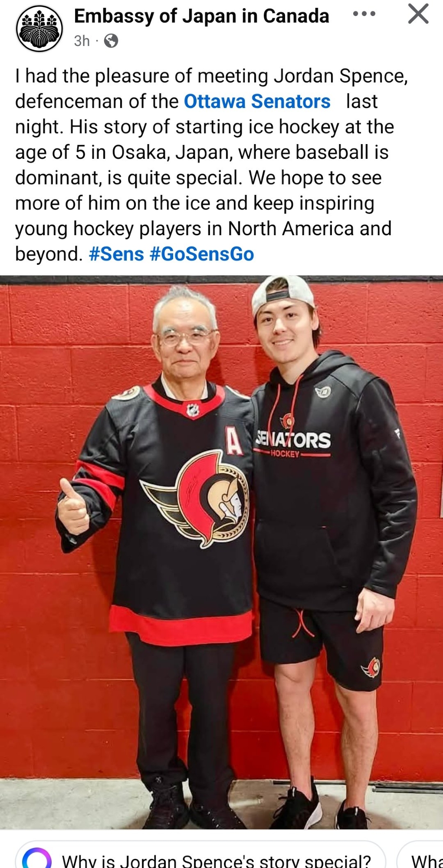Close the post with the X button
This screenshot has width=443, height=868.
pos(418,13)
